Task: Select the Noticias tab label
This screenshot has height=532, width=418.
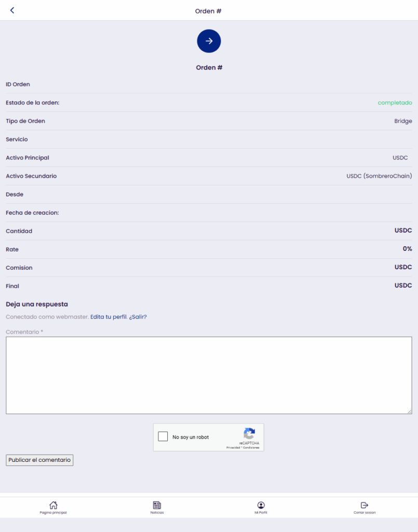Action: coord(157,513)
